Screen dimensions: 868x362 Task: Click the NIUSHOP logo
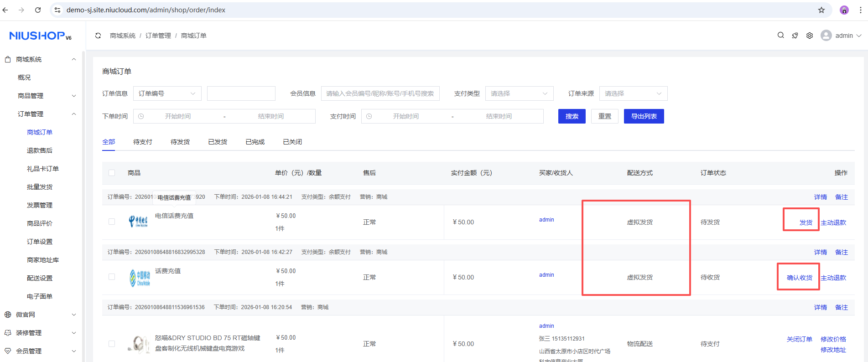(x=40, y=36)
